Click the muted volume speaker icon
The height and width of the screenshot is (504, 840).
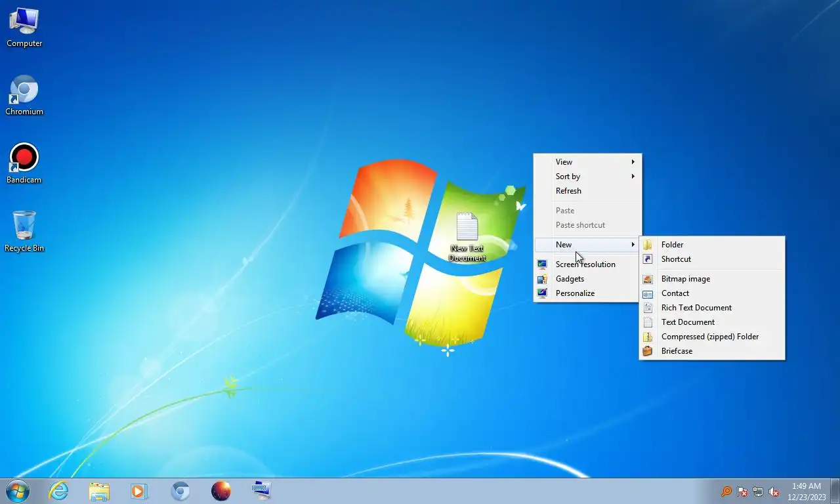pos(774,492)
